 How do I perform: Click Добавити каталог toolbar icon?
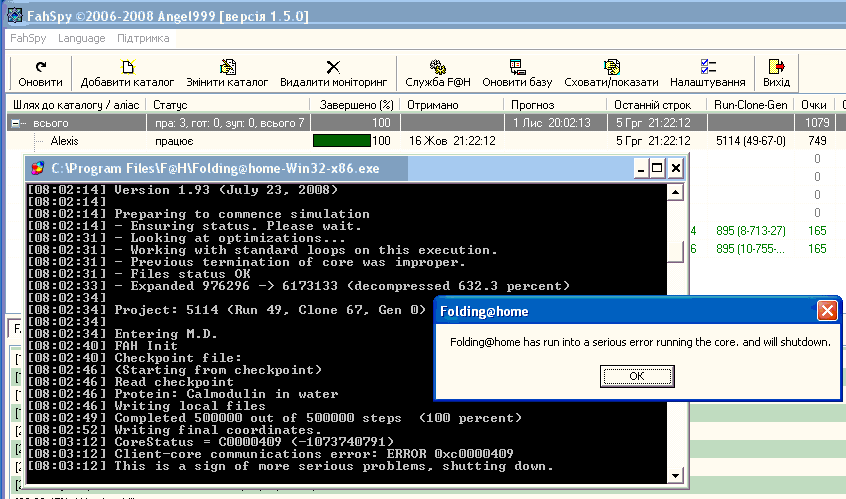[127, 67]
